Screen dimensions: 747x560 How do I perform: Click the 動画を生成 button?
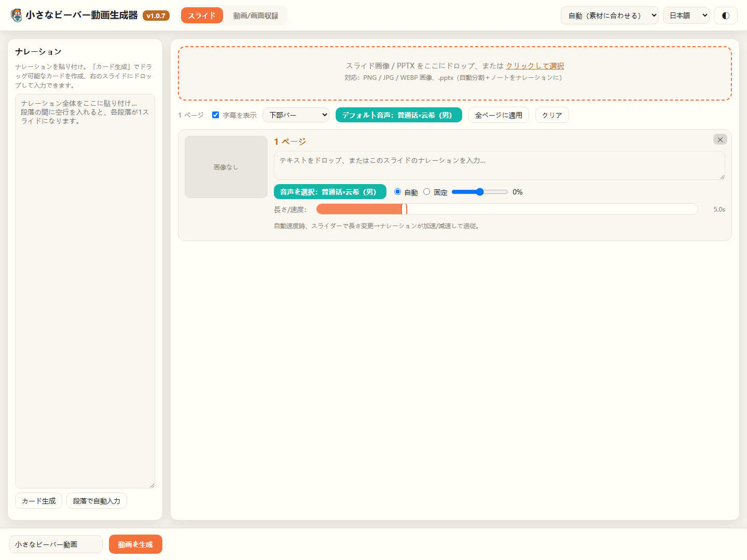tap(135, 544)
